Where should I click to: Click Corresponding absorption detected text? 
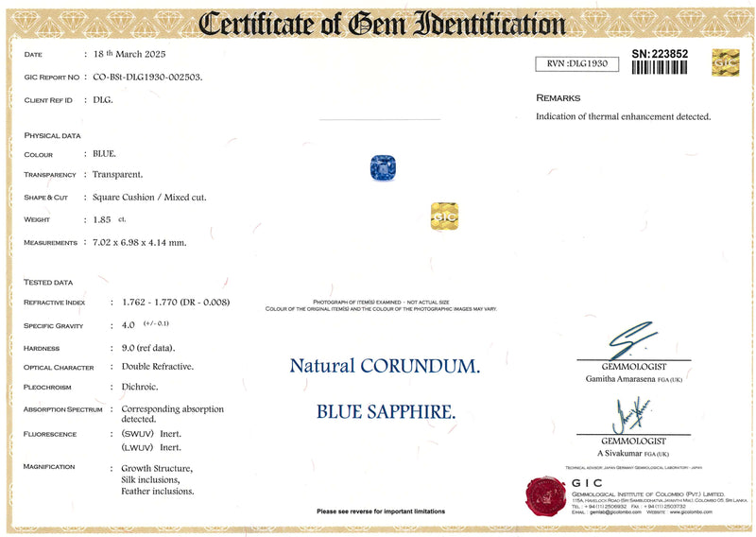173,414
